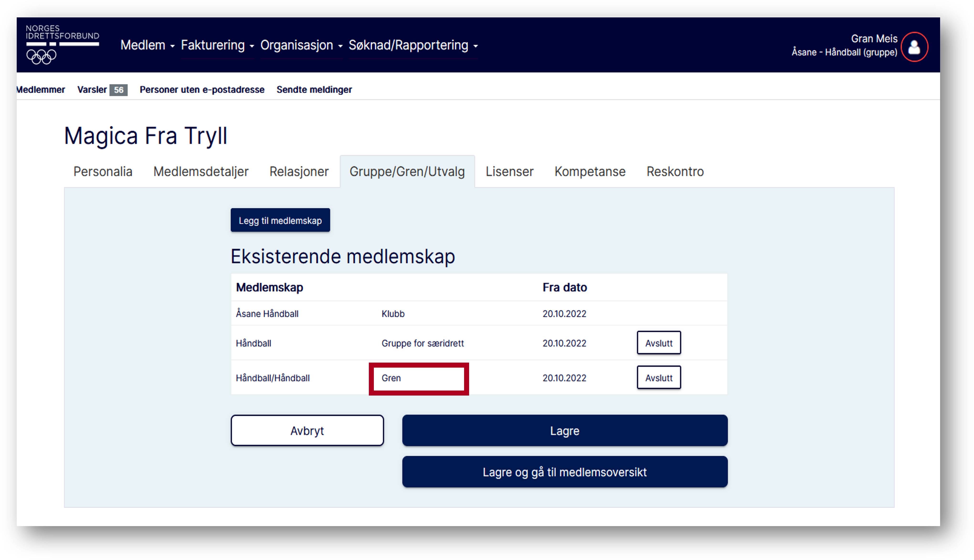Switch to the Medlemsdetaljer tab
974x560 pixels.
point(201,172)
